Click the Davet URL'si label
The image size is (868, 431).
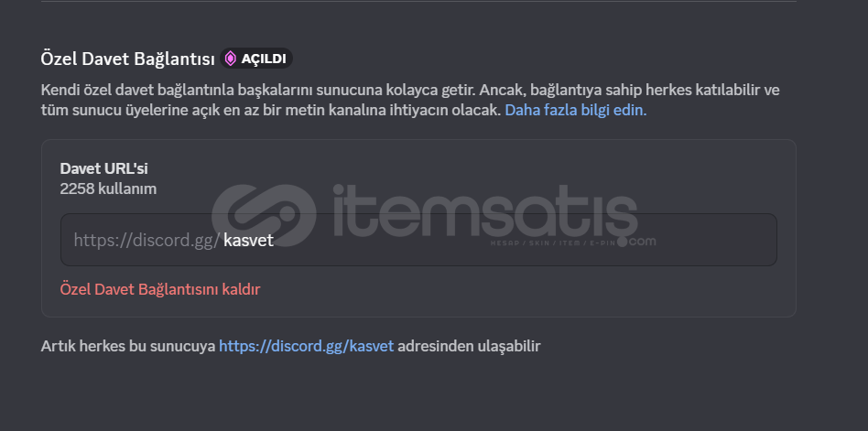(104, 168)
